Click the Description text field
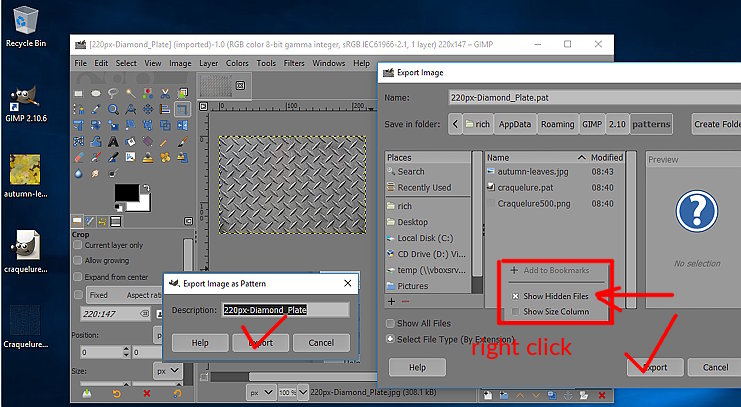741x407 pixels. 285,310
